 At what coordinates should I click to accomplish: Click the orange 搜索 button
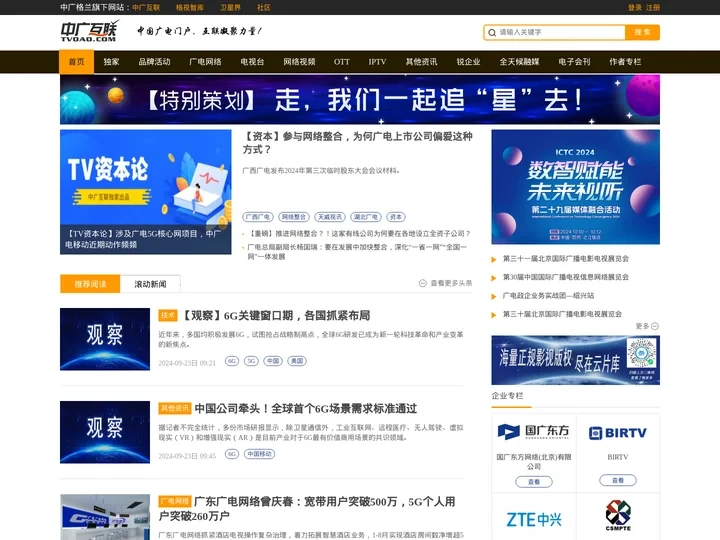coord(642,32)
